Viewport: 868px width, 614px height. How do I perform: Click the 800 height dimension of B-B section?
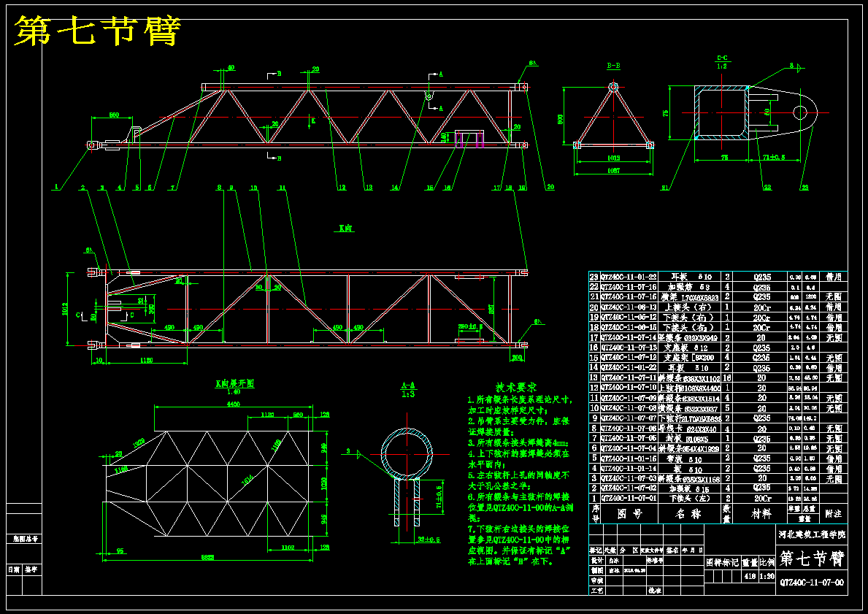(x=560, y=118)
